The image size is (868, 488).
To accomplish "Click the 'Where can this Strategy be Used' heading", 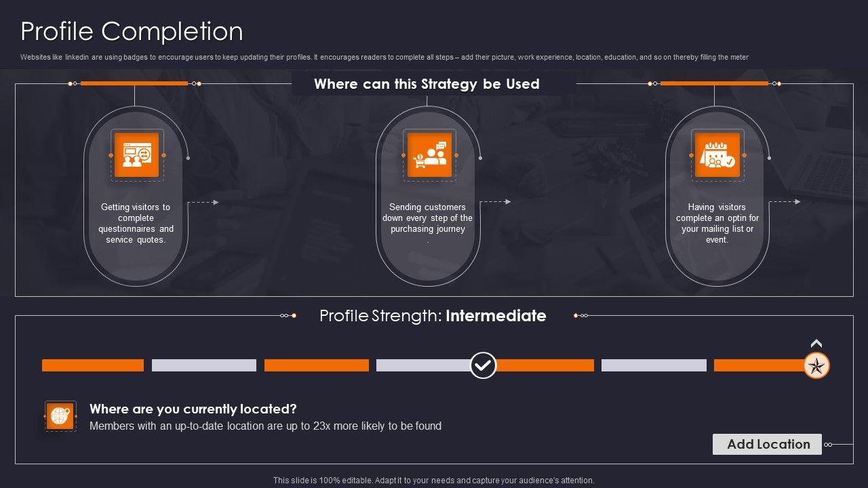I will pyautogui.click(x=427, y=84).
